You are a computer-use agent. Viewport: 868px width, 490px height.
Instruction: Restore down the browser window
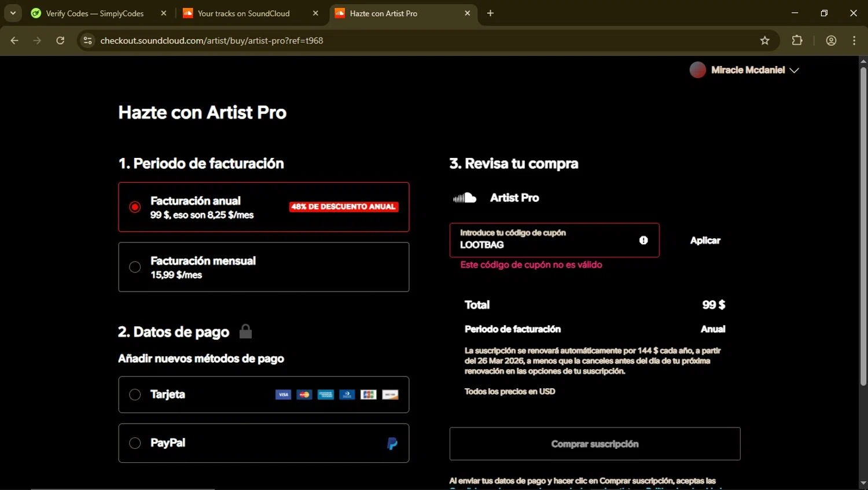pos(824,13)
